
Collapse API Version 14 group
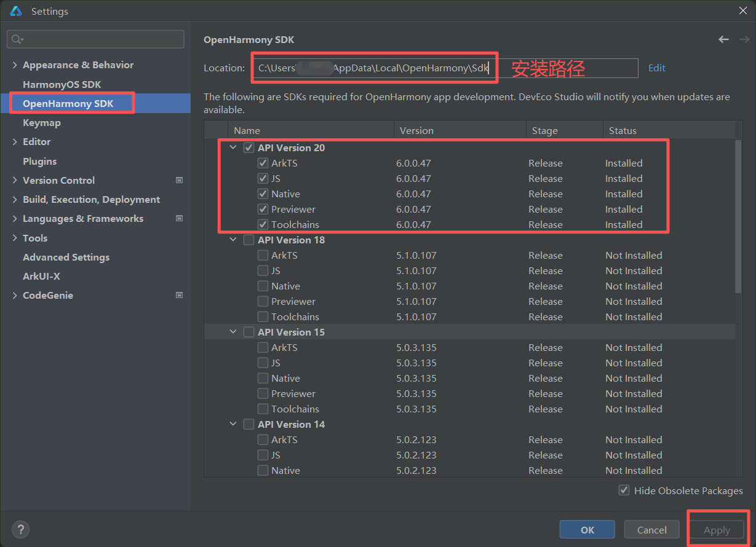tap(233, 424)
